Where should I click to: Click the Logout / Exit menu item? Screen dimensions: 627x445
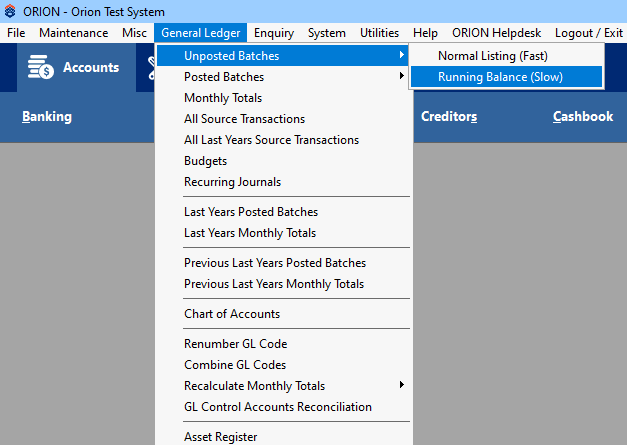589,33
